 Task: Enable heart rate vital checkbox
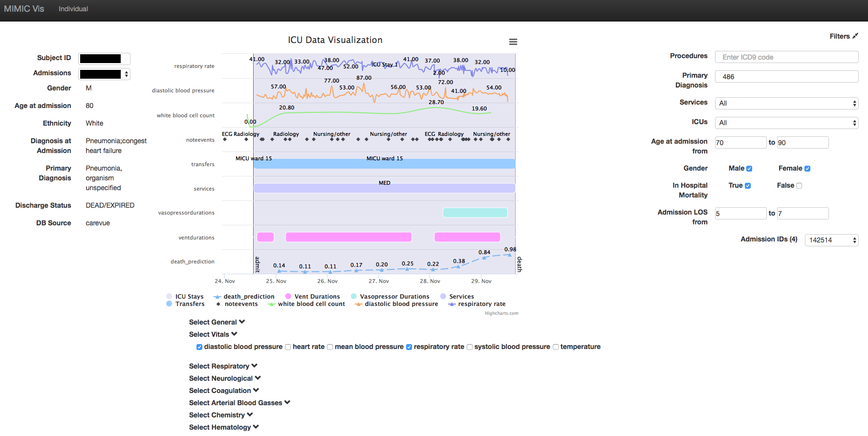point(288,347)
